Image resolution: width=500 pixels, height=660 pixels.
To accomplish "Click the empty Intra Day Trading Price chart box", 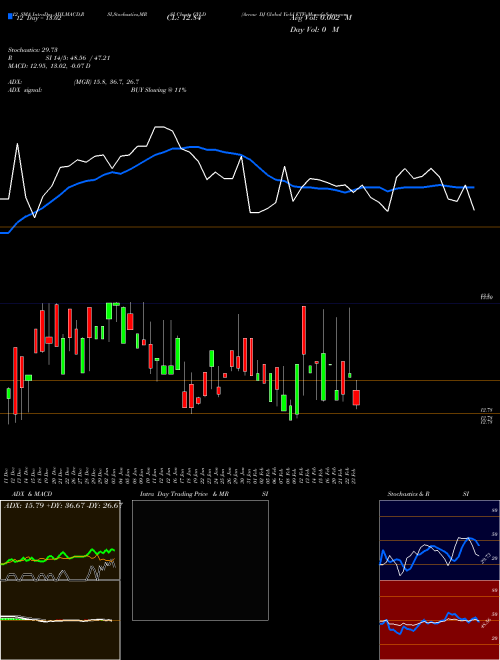I will coord(200,560).
